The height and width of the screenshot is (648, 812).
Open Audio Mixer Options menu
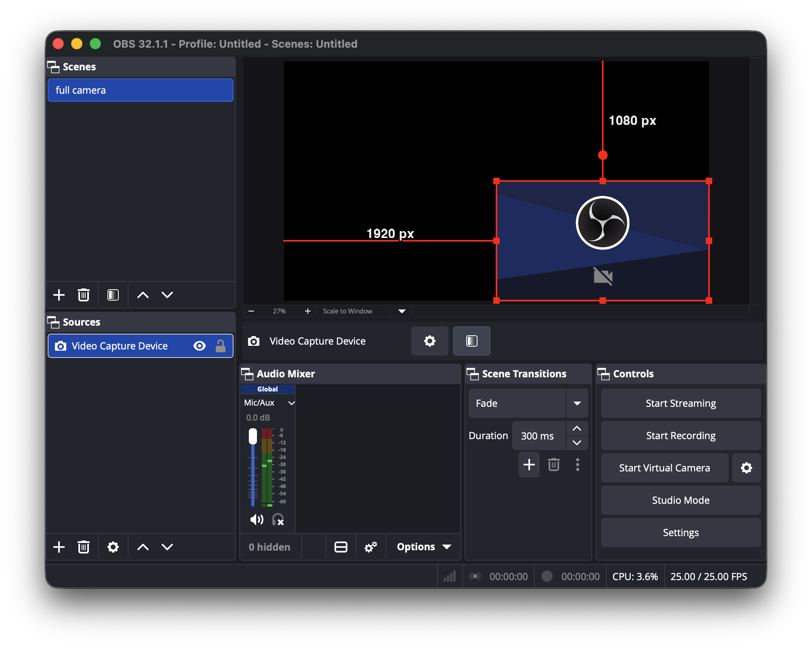(423, 547)
